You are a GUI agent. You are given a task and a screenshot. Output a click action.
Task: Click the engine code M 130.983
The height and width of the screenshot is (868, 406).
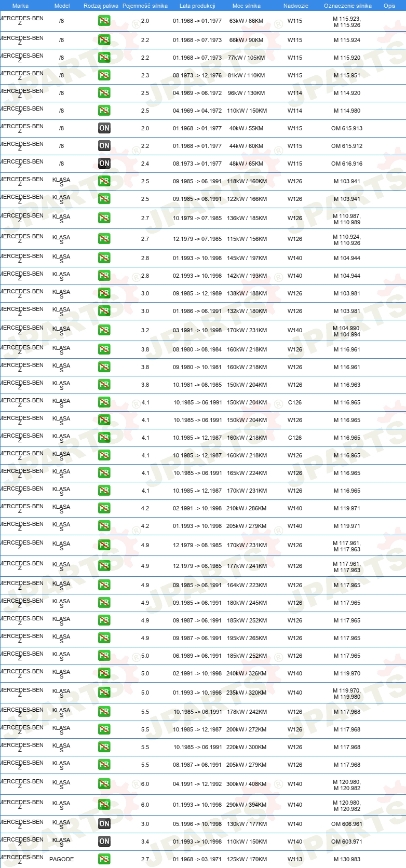[347, 859]
